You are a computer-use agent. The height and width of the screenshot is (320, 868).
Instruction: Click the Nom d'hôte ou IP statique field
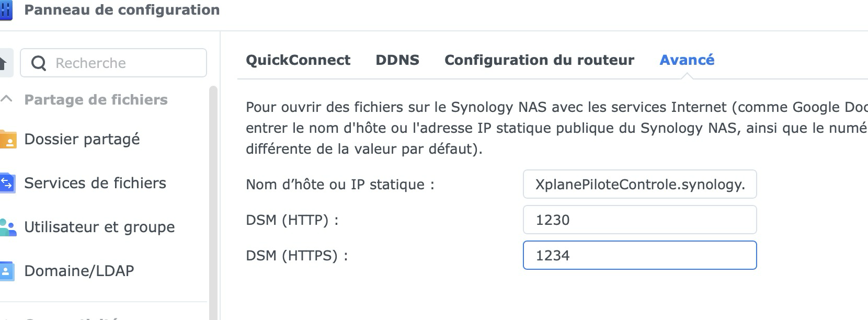pos(639,184)
